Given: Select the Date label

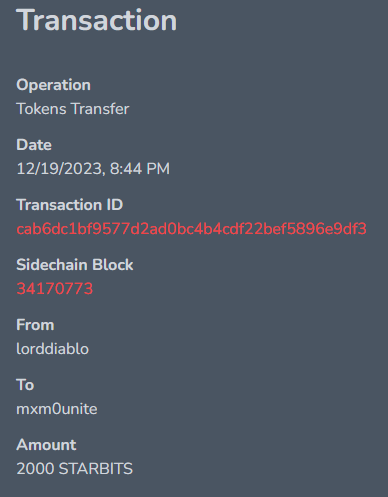Looking at the screenshot, I should click(34, 145).
